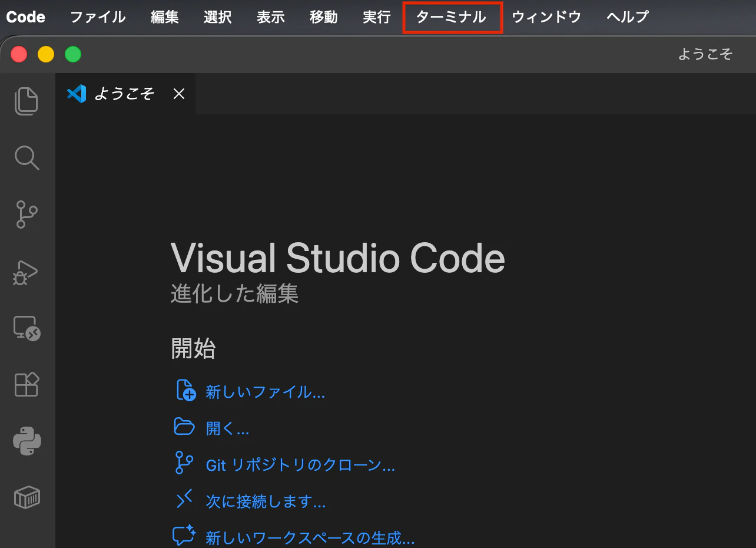Click the green fullscreen window button
This screenshot has width=756, height=548.
click(x=73, y=54)
